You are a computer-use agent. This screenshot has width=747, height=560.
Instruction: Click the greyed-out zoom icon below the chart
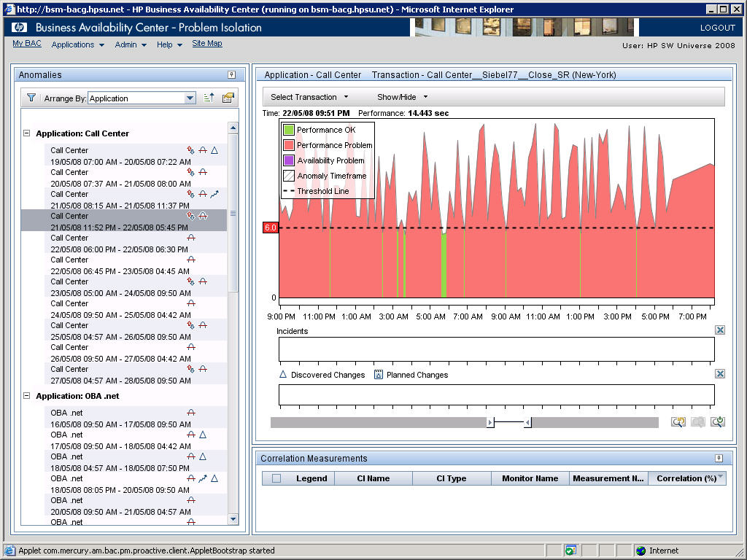point(698,422)
